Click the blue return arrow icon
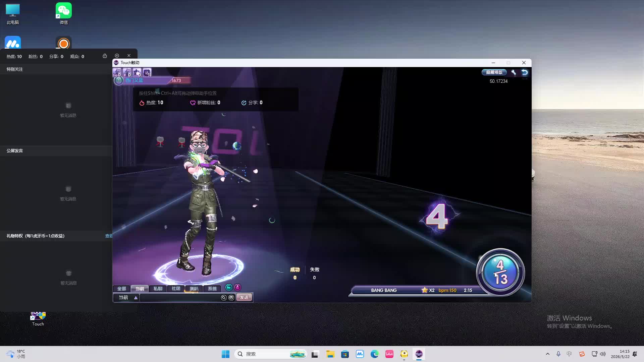Viewport: 644px width, 362px height. pos(525,72)
